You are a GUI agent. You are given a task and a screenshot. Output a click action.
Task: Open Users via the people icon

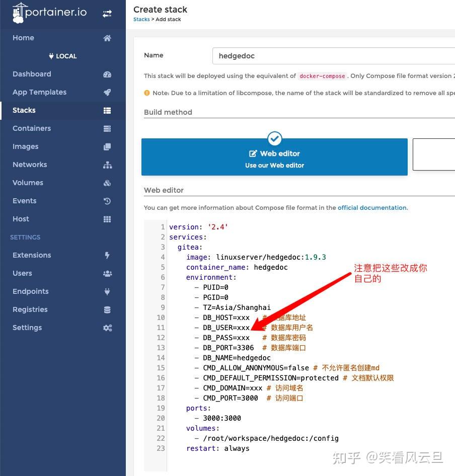pos(107,273)
